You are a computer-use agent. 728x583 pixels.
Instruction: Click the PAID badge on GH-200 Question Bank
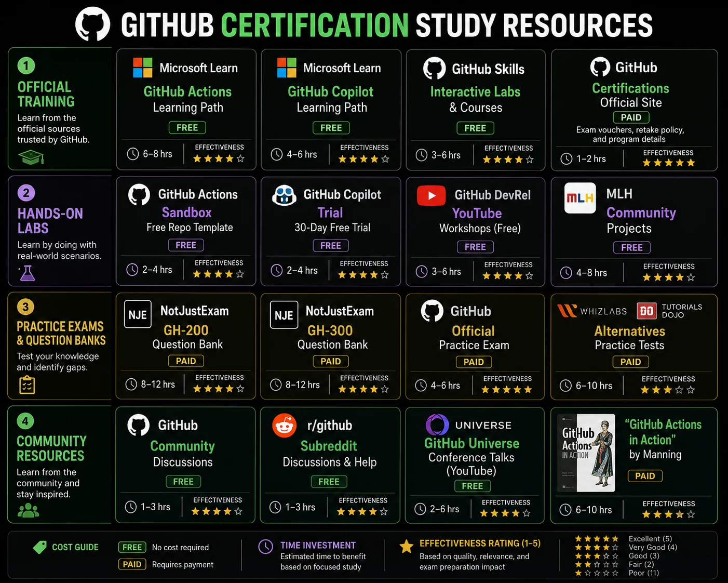186,361
